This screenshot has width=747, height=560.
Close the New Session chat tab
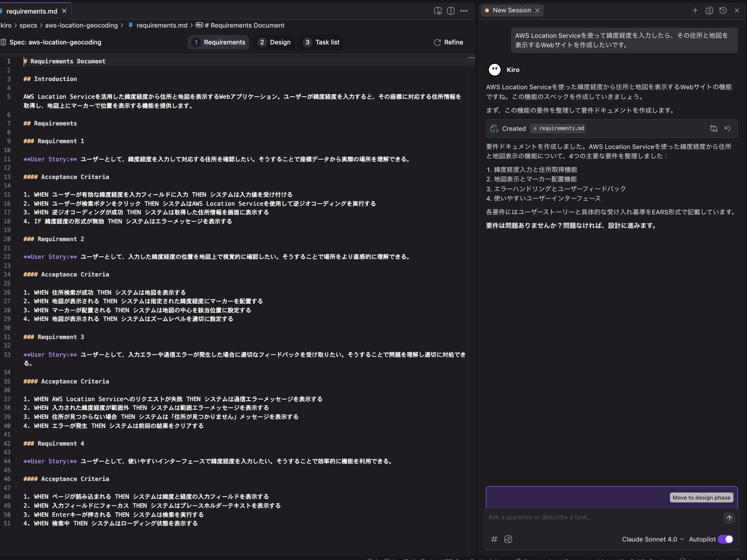coord(537,10)
